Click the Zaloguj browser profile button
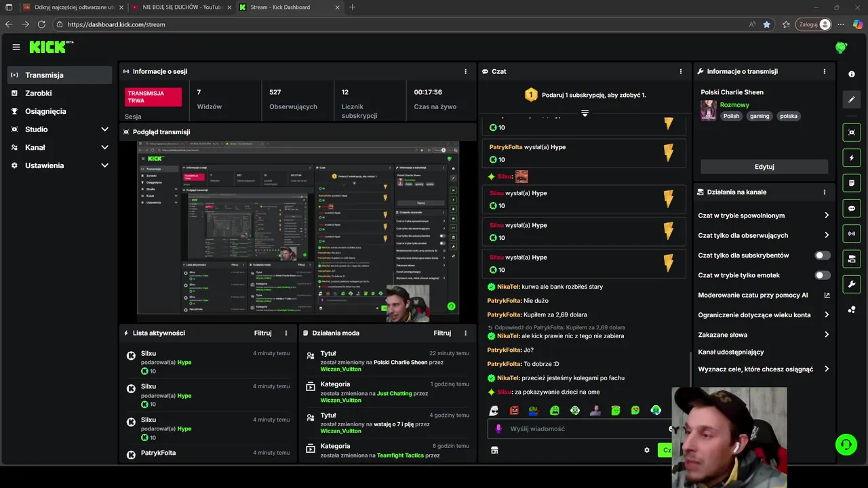This screenshot has height=488, width=868. tap(814, 24)
